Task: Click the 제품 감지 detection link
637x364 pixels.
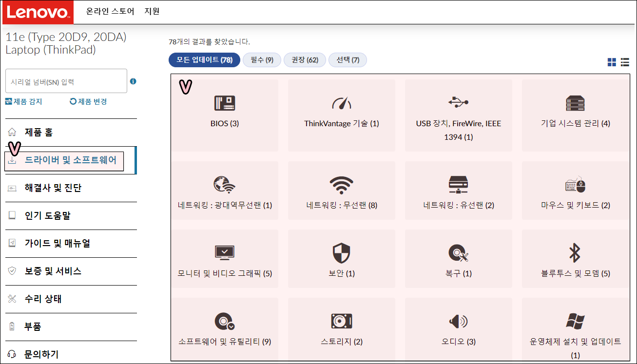Action: click(22, 101)
